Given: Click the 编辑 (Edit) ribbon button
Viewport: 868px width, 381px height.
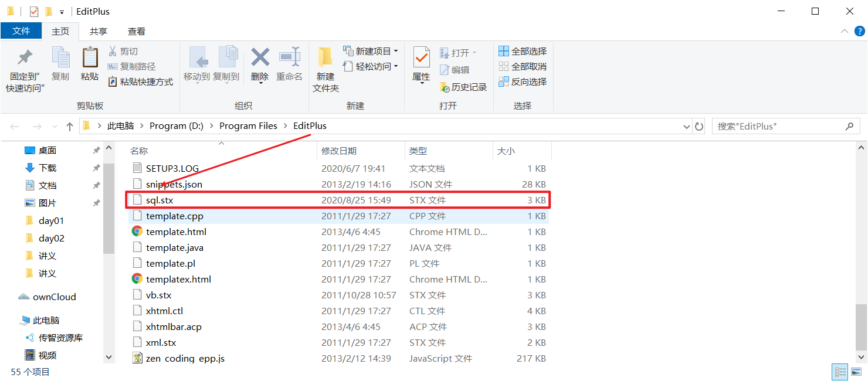Looking at the screenshot, I should [x=455, y=70].
